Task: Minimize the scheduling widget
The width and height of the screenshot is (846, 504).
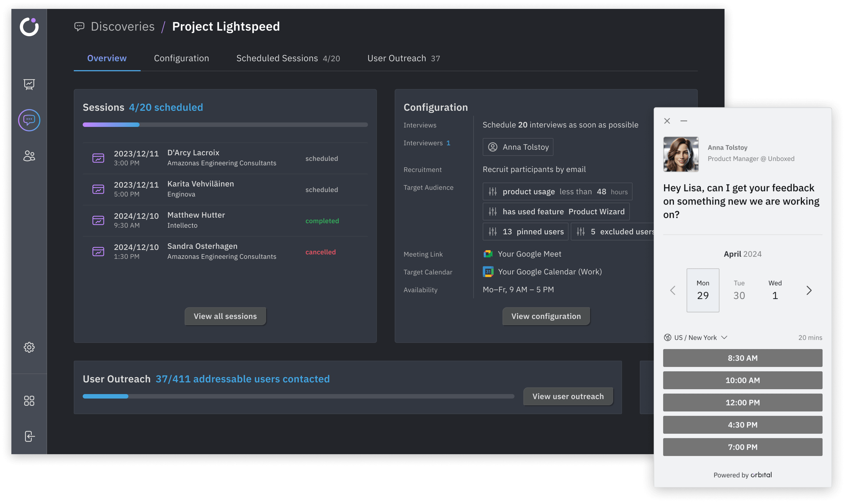Action: click(x=684, y=121)
